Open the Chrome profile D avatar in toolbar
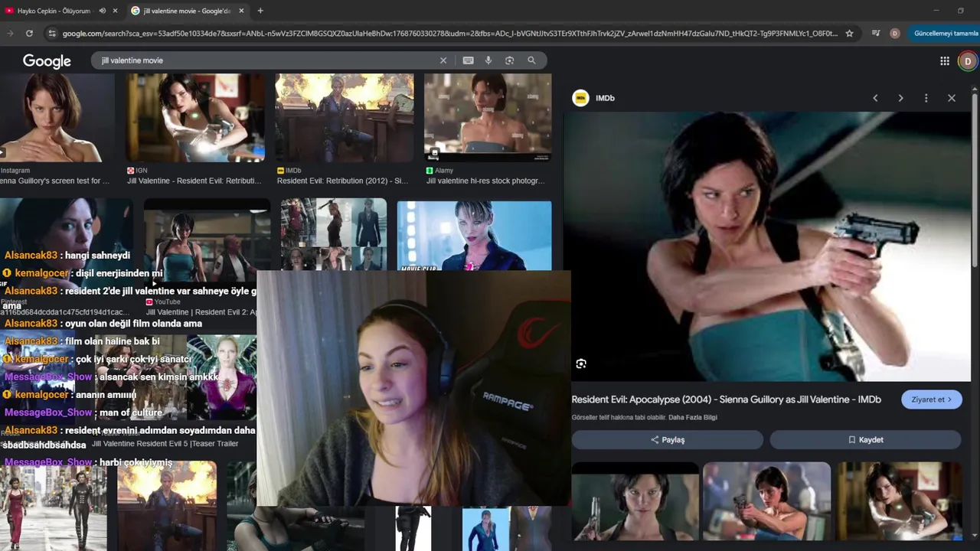This screenshot has width=980, height=551. (894, 34)
